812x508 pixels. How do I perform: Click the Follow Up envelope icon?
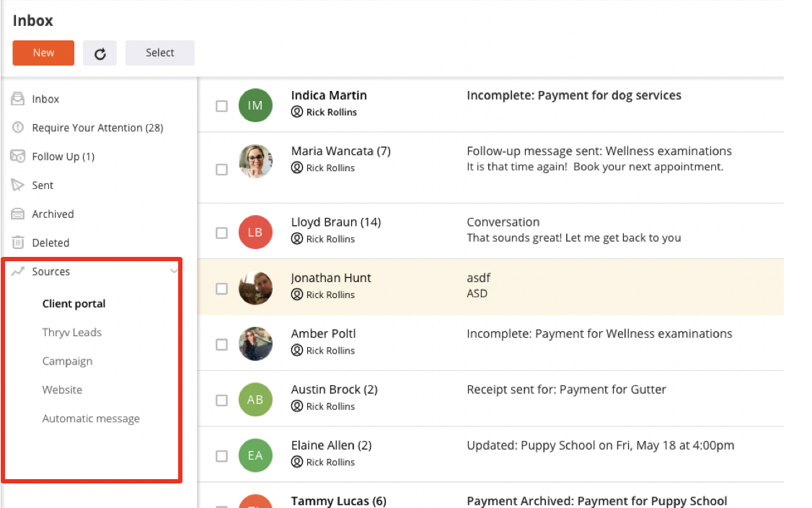pyautogui.click(x=17, y=156)
